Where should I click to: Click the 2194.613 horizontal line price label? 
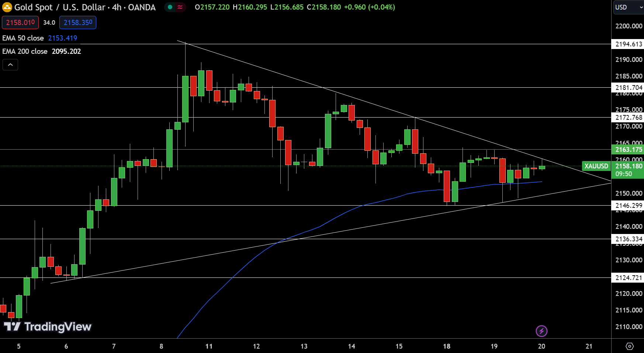628,44
